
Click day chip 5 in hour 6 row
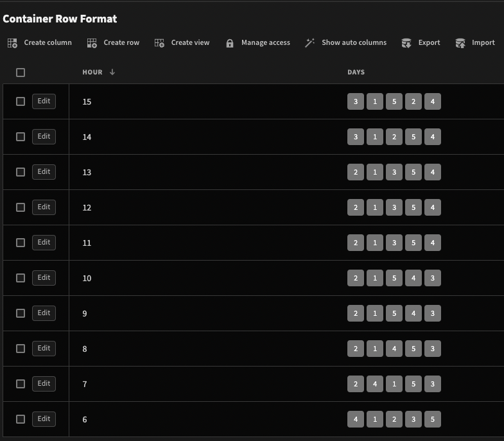click(x=433, y=419)
